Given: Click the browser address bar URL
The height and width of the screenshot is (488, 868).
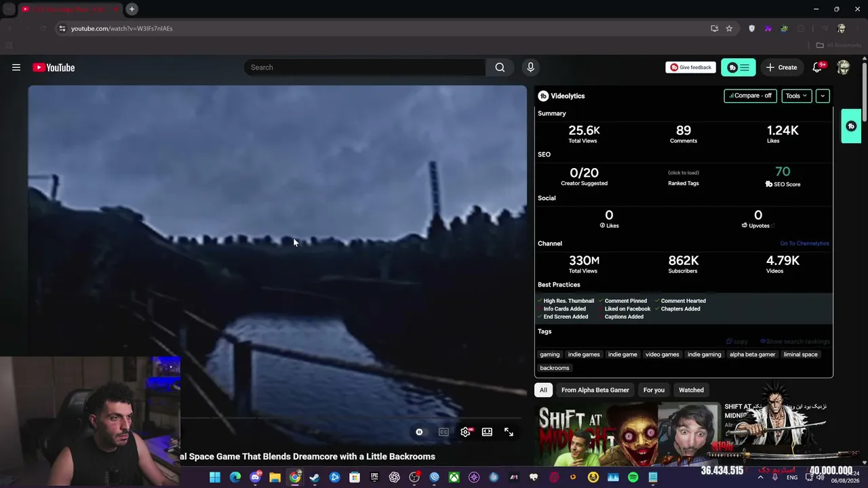Looking at the screenshot, I should click(122, 28).
